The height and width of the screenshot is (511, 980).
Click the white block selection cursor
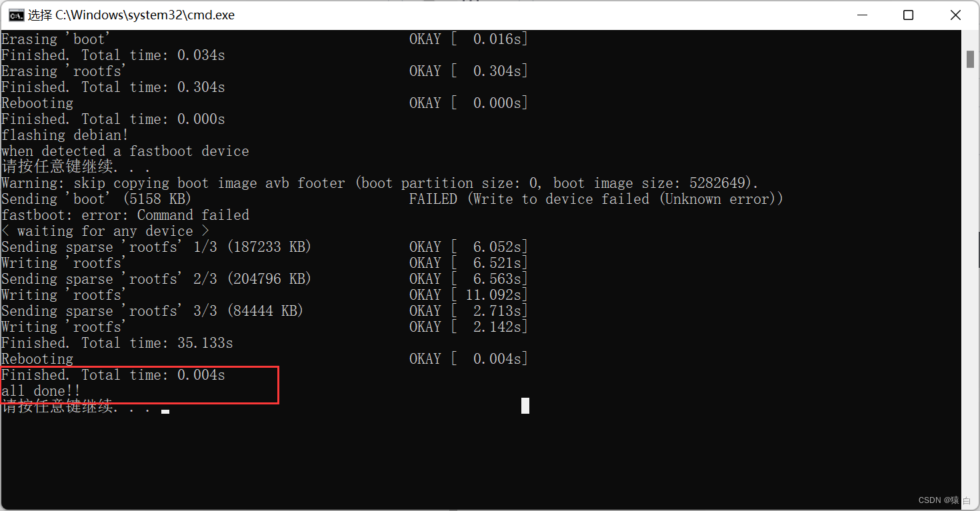525,406
